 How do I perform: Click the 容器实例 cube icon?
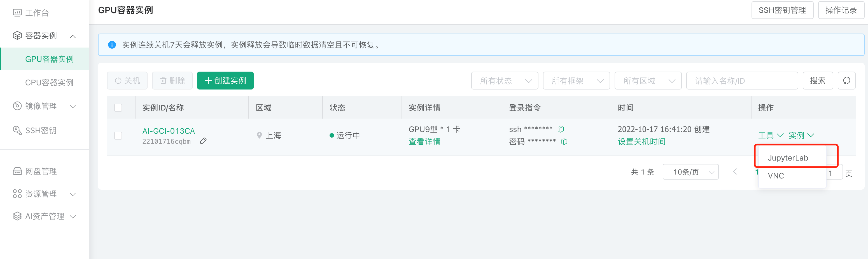(x=17, y=35)
